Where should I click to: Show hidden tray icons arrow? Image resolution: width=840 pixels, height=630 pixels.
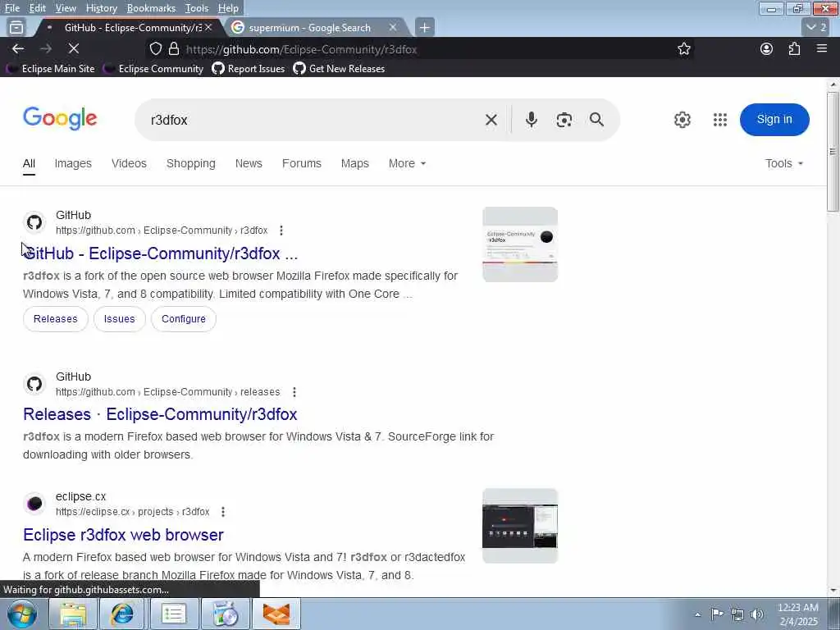697,614
